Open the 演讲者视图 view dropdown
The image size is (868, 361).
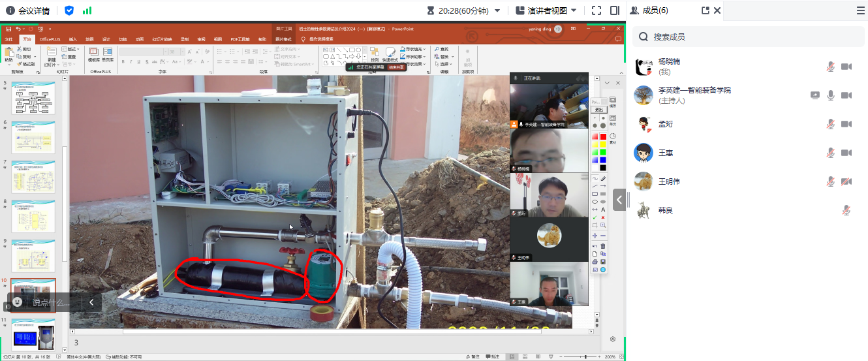click(573, 10)
